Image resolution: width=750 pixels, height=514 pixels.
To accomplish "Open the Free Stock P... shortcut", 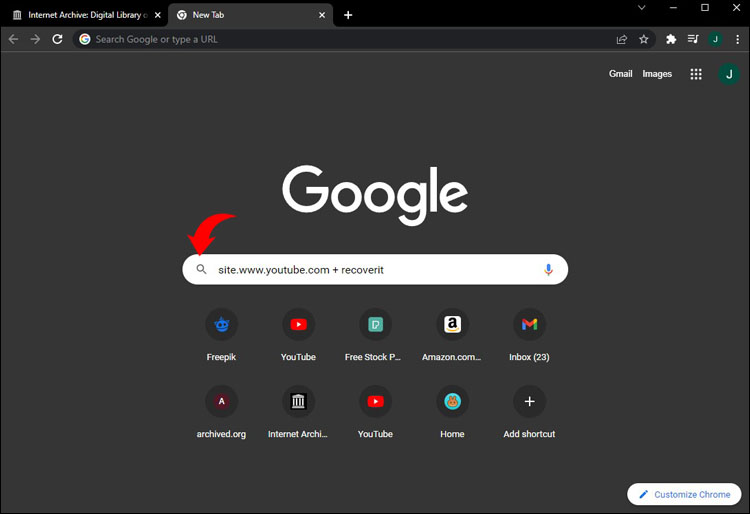I will pos(375,335).
